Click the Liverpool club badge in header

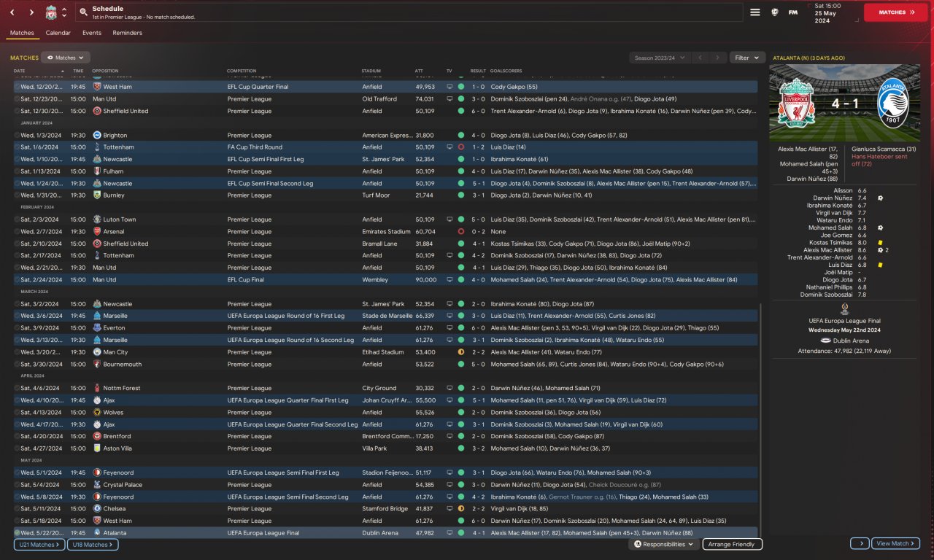coord(51,12)
